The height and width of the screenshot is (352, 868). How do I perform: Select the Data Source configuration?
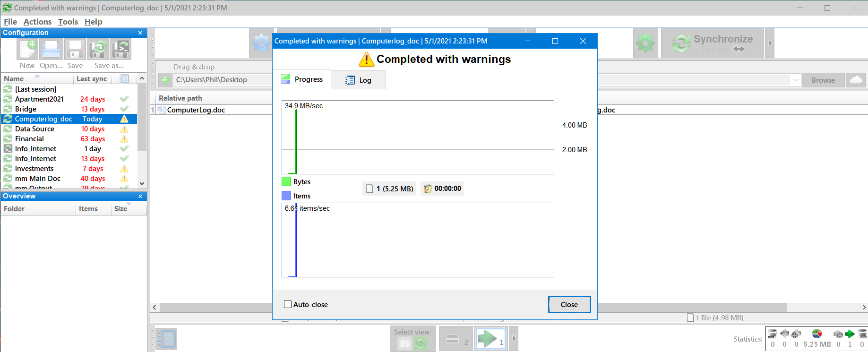click(69, 129)
